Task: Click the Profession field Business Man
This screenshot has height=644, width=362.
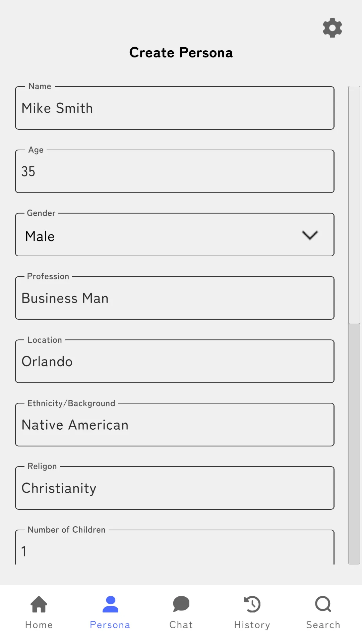Action: 175,298
